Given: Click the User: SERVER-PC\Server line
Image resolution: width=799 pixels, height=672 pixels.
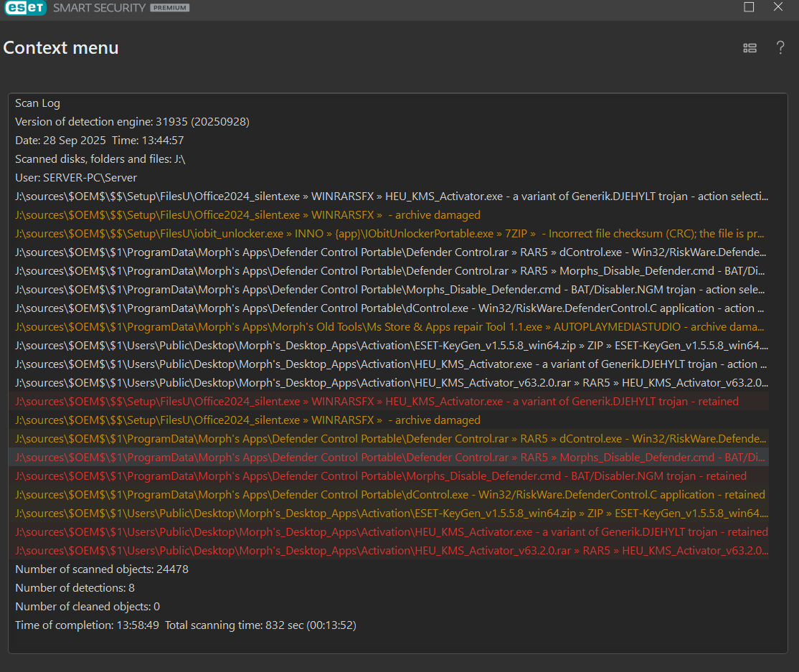Looking at the screenshot, I should (x=76, y=178).
